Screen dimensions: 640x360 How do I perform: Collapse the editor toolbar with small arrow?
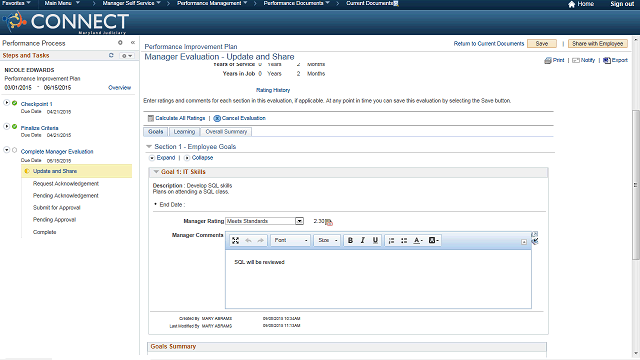pos(524,242)
